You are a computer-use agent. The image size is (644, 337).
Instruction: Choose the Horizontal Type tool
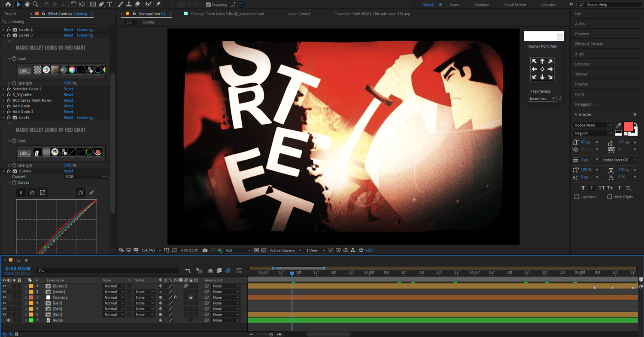coord(110,4)
